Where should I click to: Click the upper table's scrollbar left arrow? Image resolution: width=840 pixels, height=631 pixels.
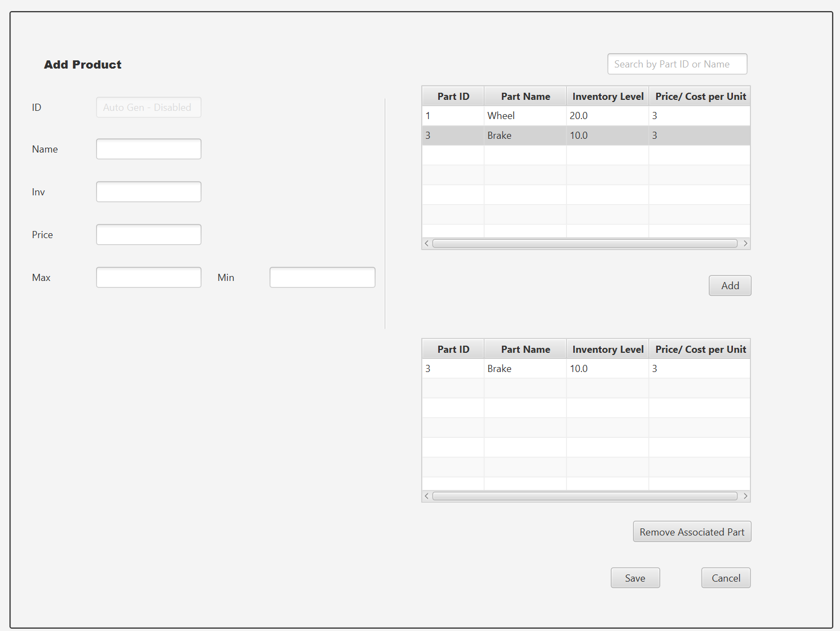[427, 244]
